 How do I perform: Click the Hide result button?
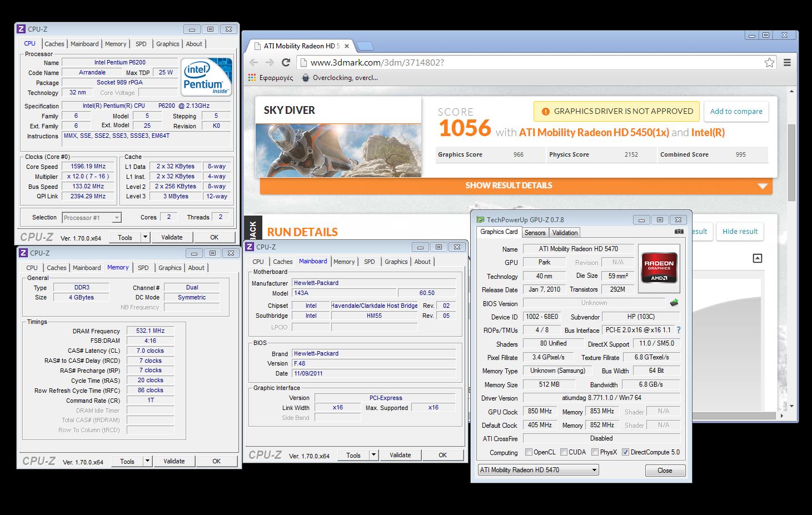pos(740,232)
